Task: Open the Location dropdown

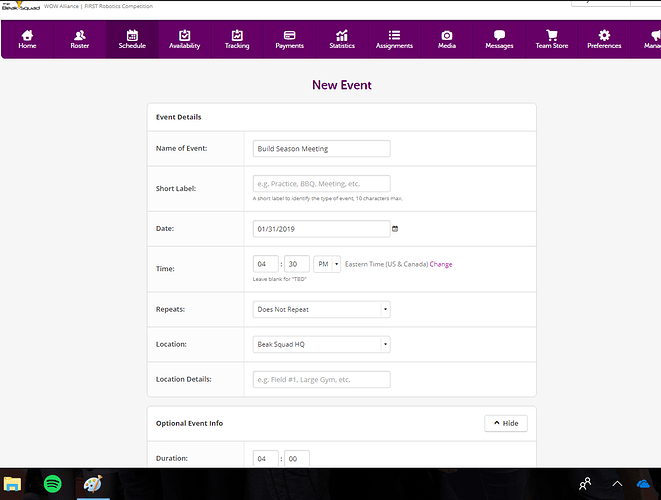Action: [321, 344]
